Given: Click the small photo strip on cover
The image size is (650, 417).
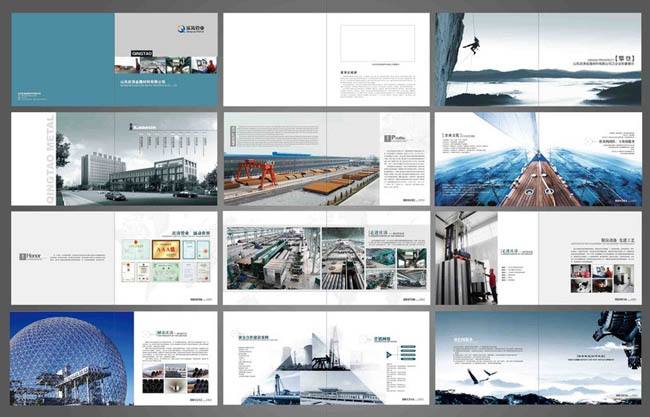Looking at the screenshot, I should coord(166,65).
